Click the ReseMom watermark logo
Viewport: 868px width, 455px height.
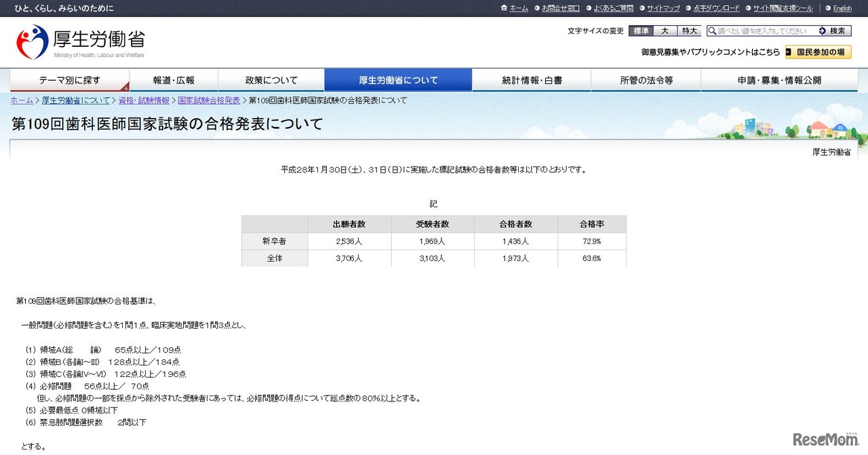point(825,439)
